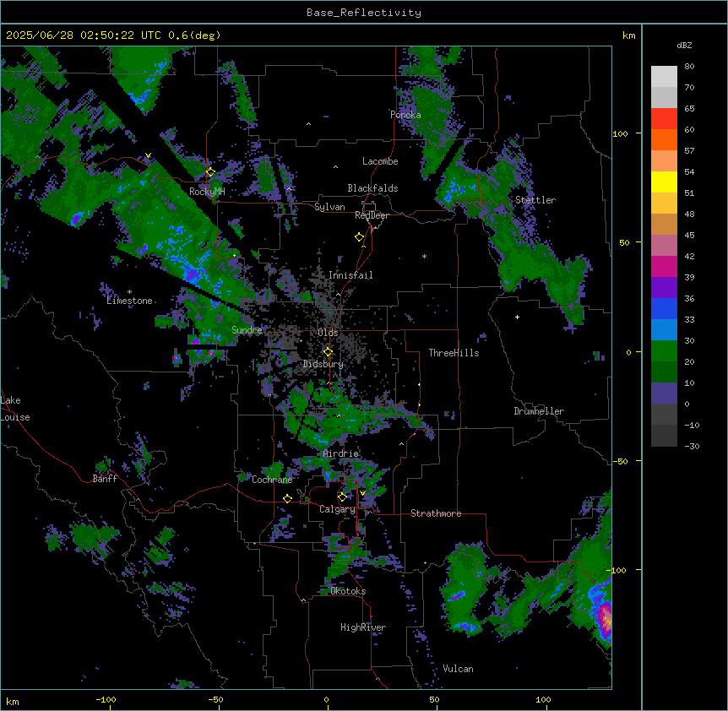Click the Base_Reflectivity title text
The image size is (728, 711).
(x=364, y=13)
